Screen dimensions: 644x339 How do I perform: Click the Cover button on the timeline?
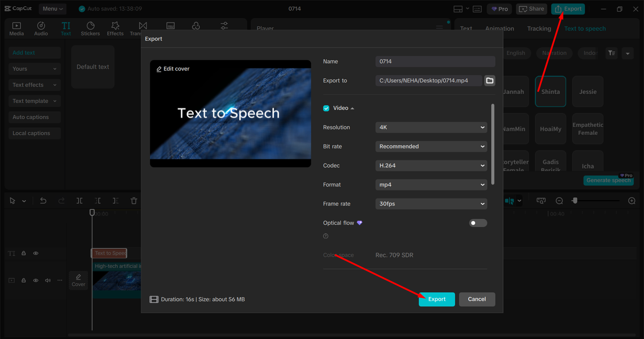(78, 280)
